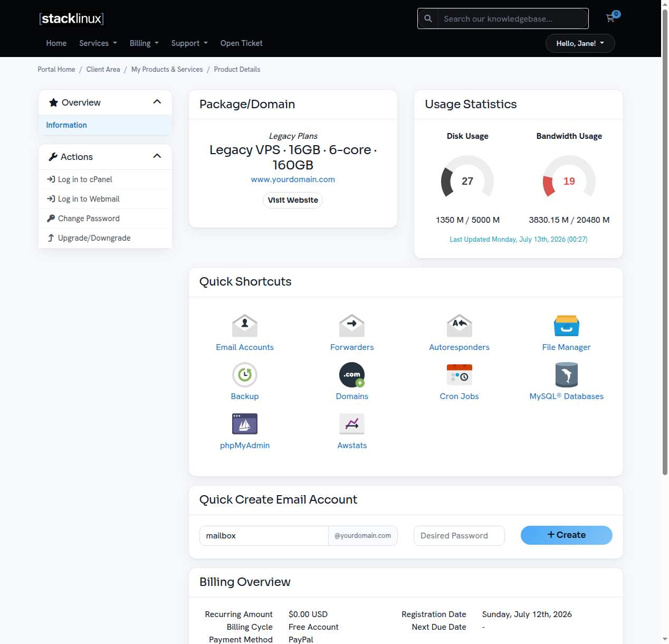Click the '@yourdomain.com' domain suffix
This screenshot has height=644, width=669.
pyautogui.click(x=363, y=536)
